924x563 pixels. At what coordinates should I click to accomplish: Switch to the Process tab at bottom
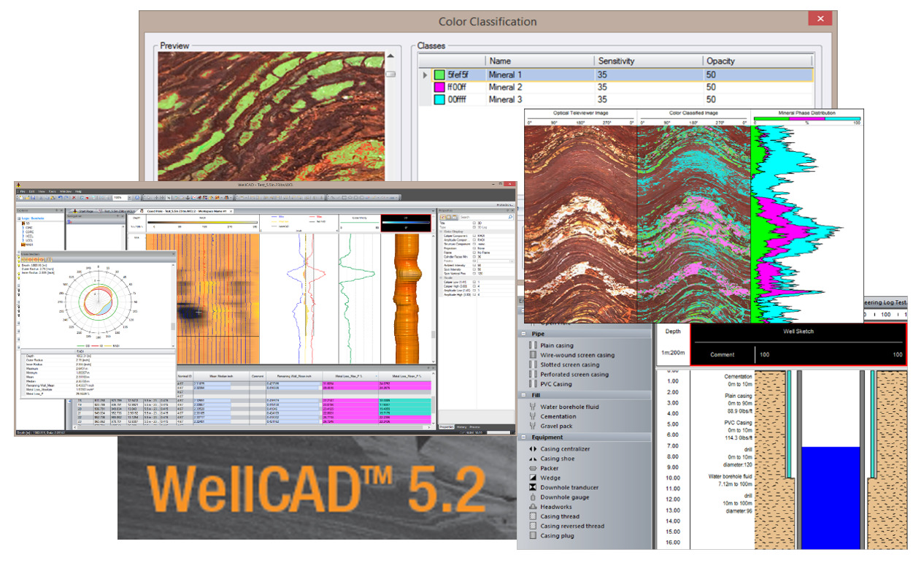coord(474,426)
